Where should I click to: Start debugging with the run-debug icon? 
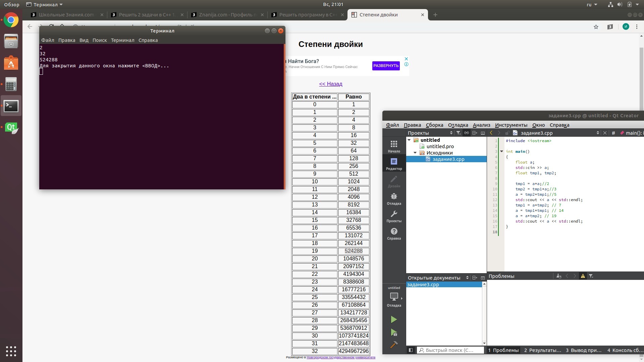[394, 333]
